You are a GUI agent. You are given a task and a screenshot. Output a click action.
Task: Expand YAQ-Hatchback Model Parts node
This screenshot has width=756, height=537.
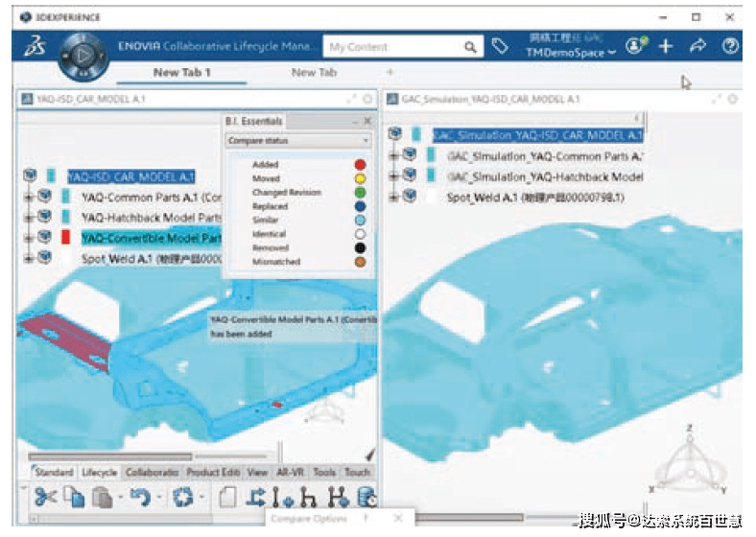coord(29,218)
